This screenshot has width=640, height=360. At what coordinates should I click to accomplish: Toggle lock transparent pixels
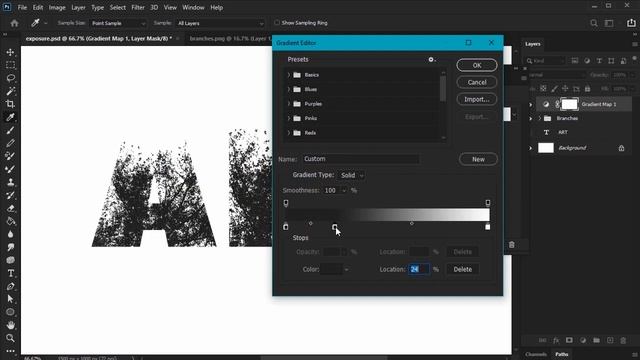pos(543,89)
